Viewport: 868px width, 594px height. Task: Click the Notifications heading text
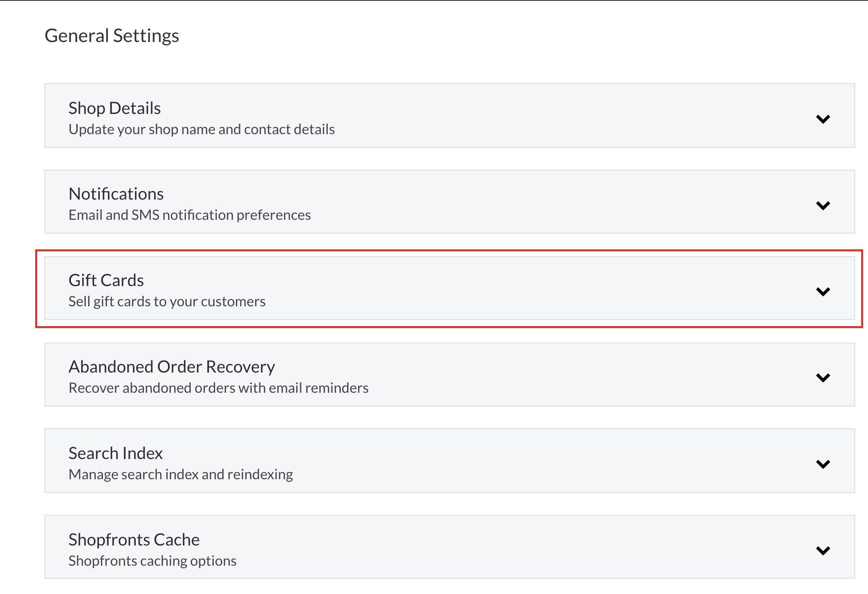[x=116, y=194]
